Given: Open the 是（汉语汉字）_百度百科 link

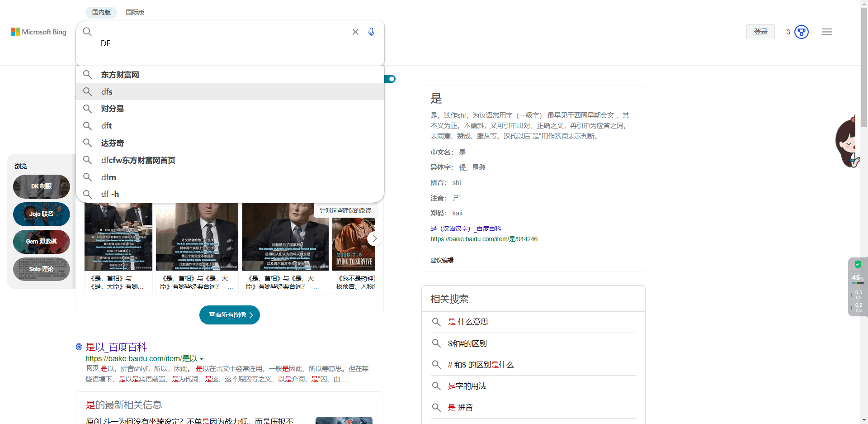Looking at the screenshot, I should (466, 229).
